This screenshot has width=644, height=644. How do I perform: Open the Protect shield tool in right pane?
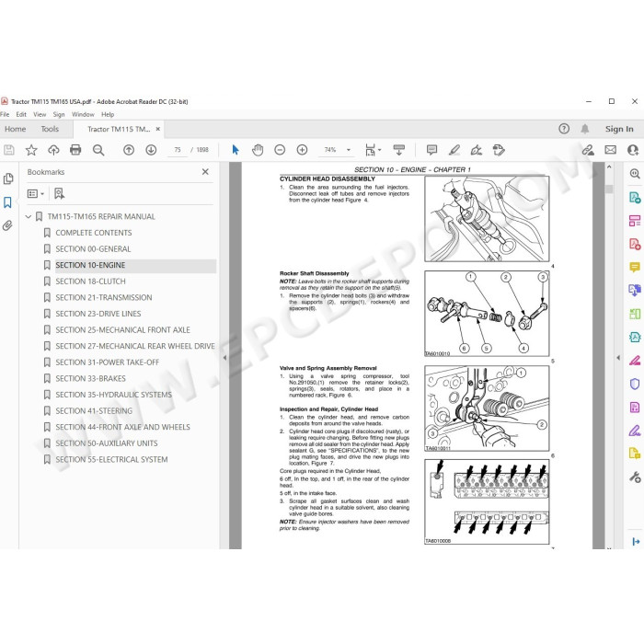[x=635, y=384]
